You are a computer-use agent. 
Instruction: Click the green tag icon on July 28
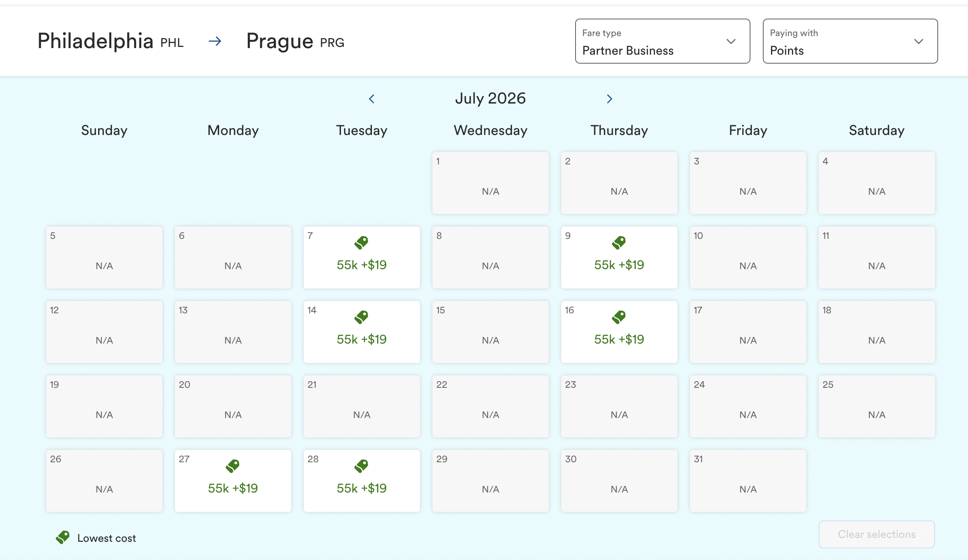(361, 466)
